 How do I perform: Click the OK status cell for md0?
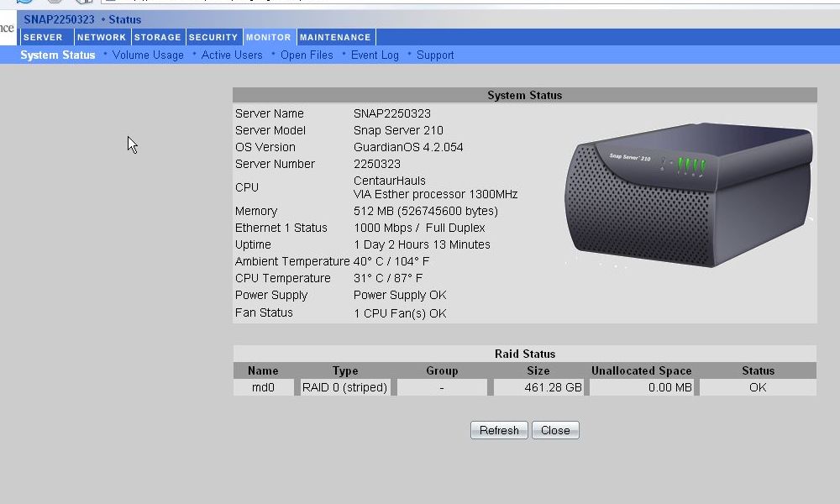click(758, 388)
